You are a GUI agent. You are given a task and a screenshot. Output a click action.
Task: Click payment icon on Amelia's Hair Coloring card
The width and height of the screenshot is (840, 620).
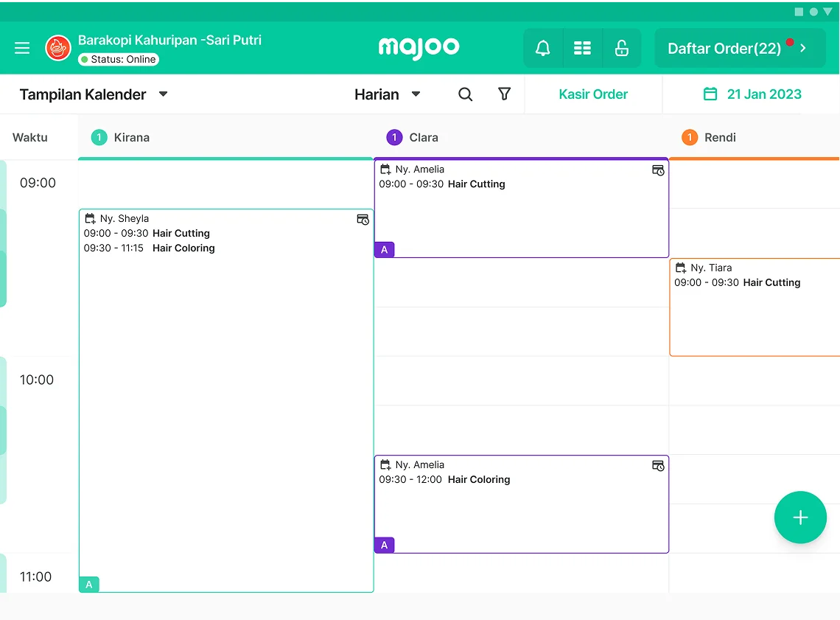[658, 466]
